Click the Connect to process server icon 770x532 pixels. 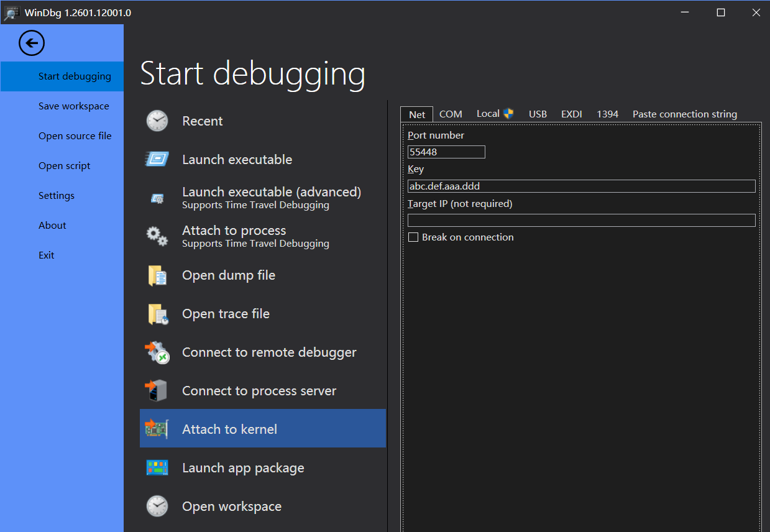pyautogui.click(x=157, y=391)
